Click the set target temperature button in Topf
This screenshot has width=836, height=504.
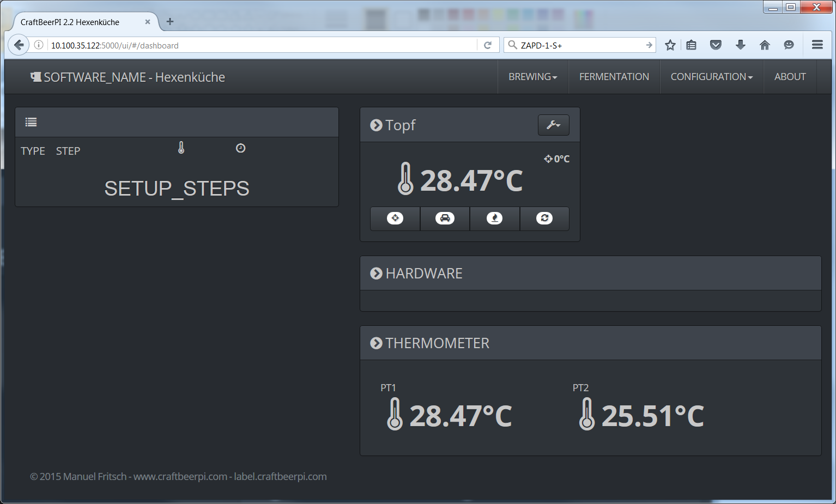tap(395, 218)
